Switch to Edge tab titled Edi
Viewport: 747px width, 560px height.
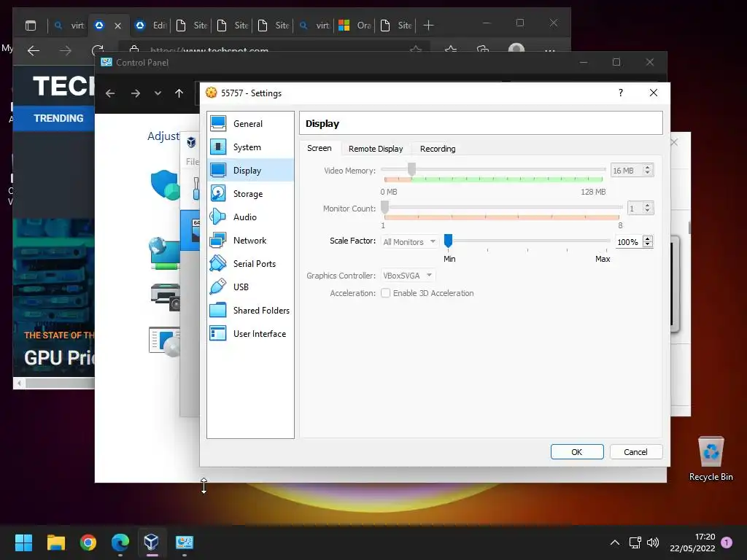tap(150, 26)
